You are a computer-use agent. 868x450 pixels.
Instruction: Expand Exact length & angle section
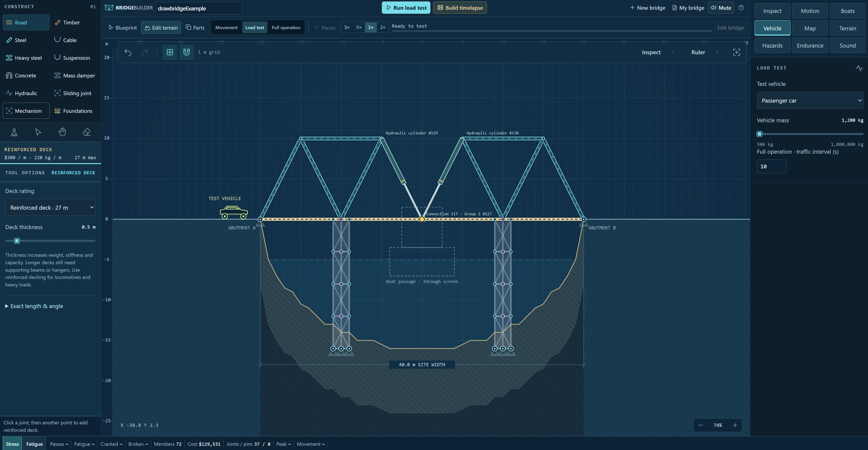coord(34,306)
